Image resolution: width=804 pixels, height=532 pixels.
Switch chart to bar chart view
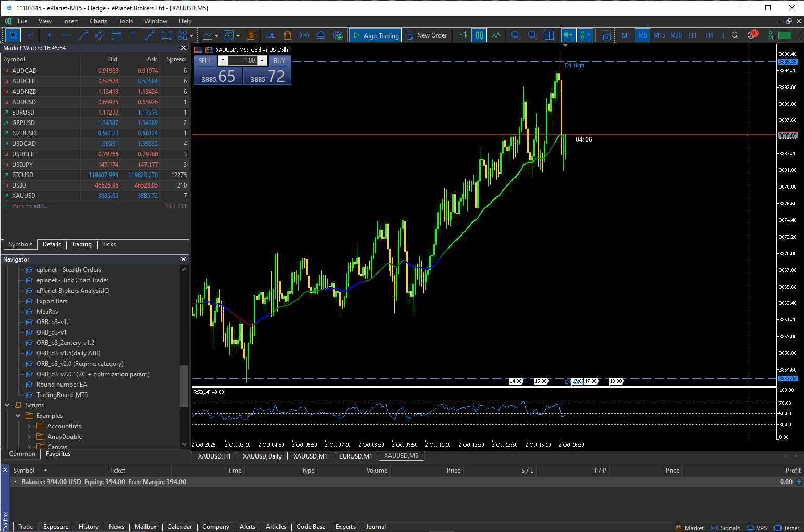(462, 35)
